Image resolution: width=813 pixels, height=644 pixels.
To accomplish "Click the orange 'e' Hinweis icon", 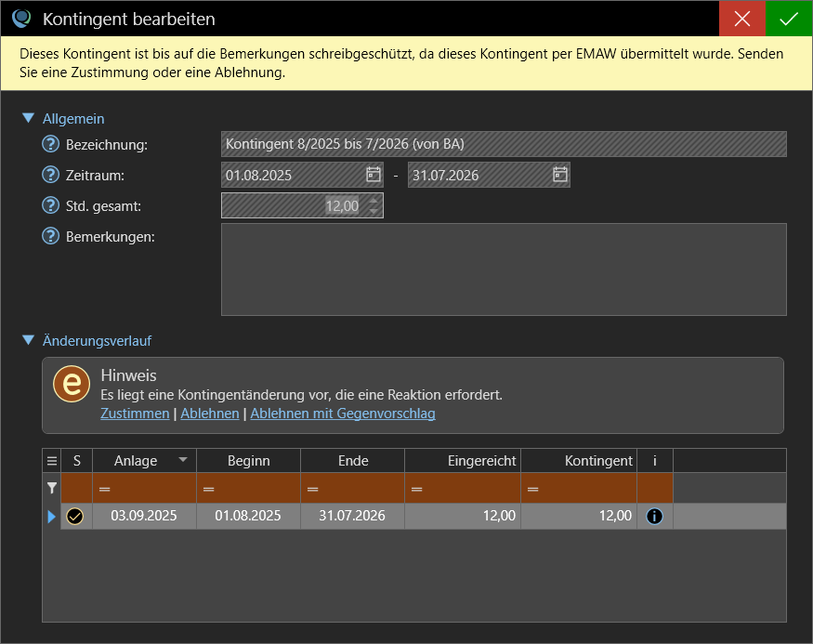I will 72,384.
